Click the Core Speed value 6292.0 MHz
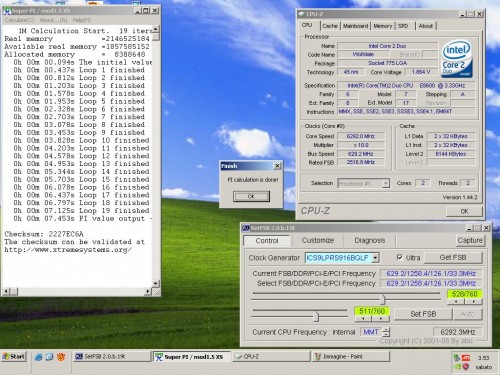This screenshot has width=500, height=375. [361, 136]
